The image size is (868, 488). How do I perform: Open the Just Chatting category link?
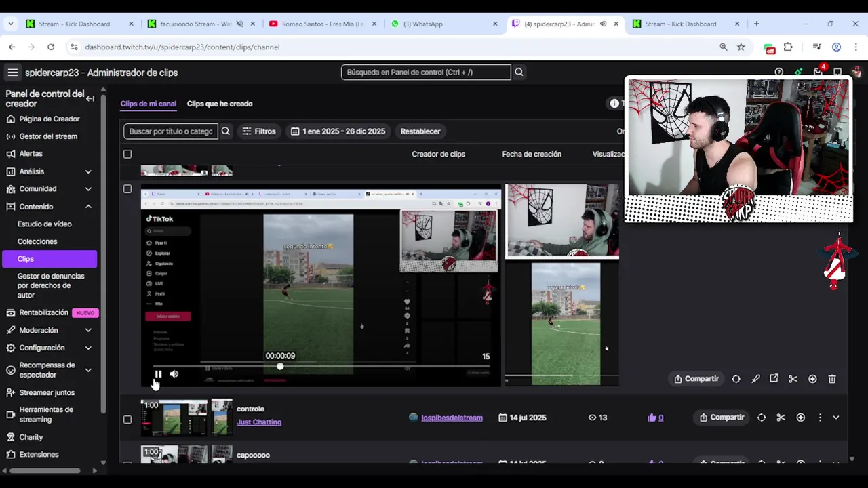pyautogui.click(x=259, y=422)
